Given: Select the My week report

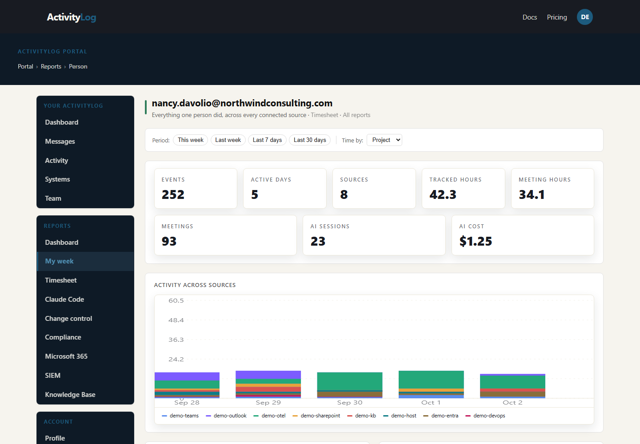Looking at the screenshot, I should (x=85, y=261).
